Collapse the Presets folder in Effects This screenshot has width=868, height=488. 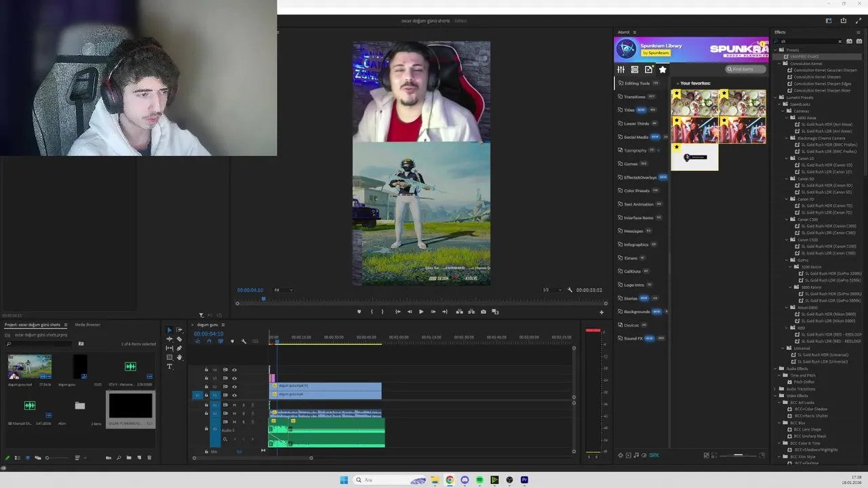776,50
